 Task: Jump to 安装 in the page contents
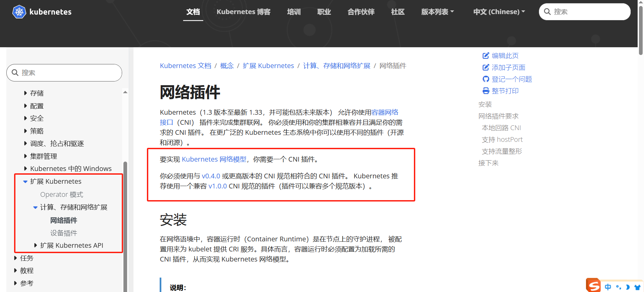[x=485, y=104]
